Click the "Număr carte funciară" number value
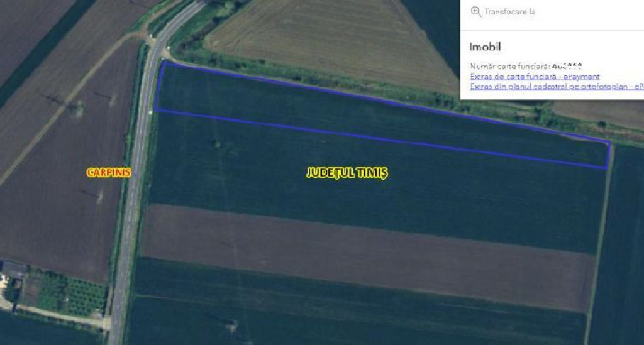Screen dimensions: 644x345 (x=567, y=66)
